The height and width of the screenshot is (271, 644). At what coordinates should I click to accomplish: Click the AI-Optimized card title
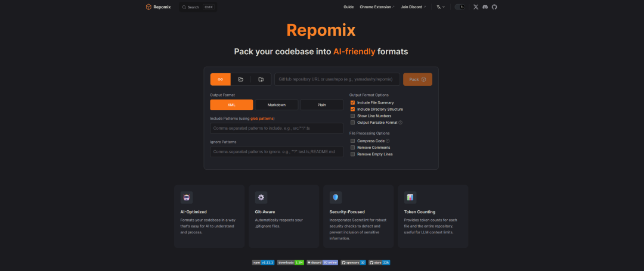[x=193, y=212]
